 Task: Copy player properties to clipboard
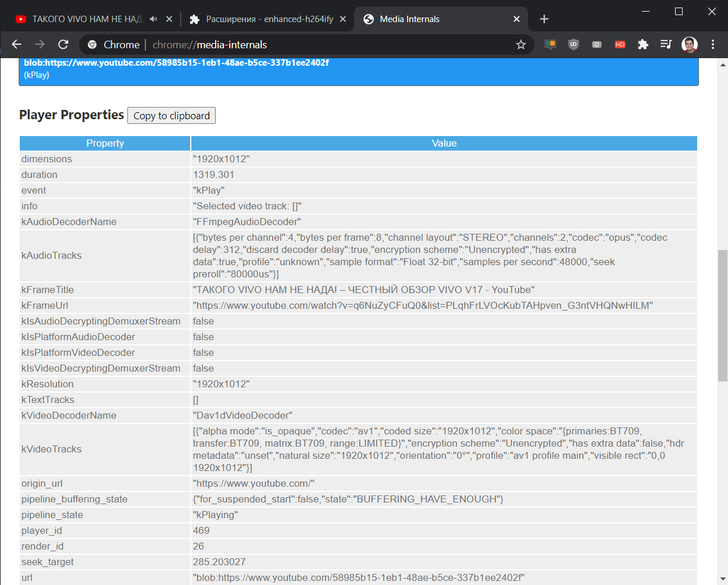[x=172, y=116]
